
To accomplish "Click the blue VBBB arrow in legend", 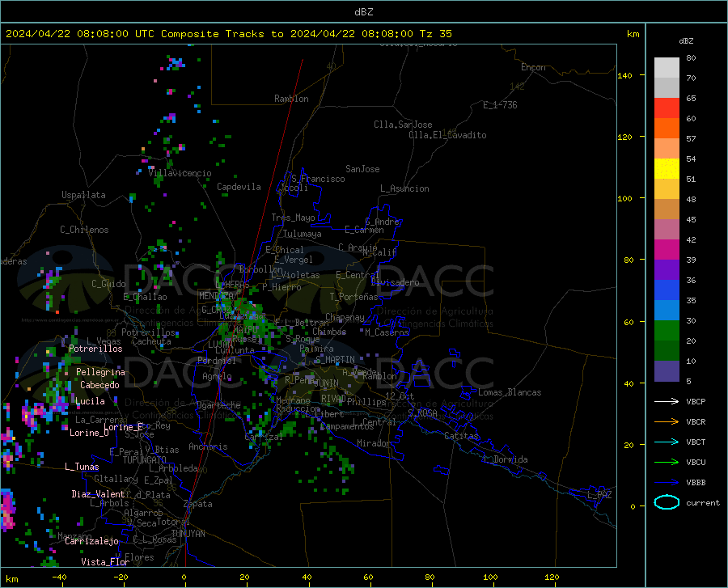I will point(667,483).
